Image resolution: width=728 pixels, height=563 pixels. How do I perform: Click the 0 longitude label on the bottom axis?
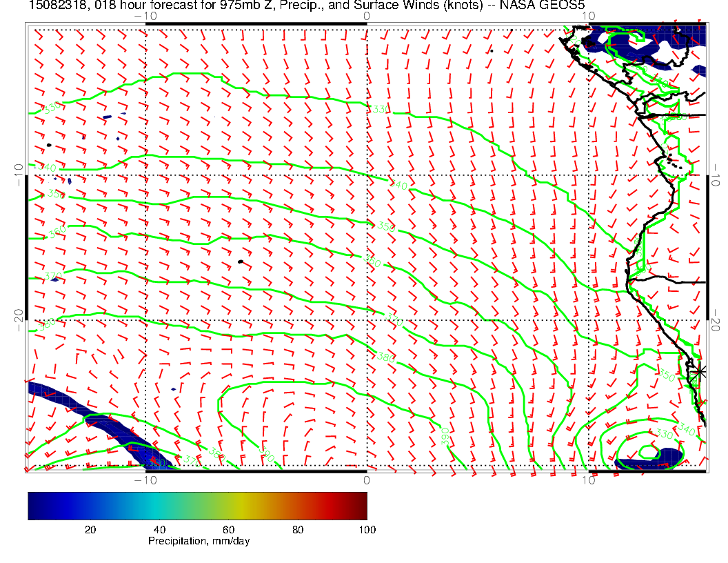pos(367,480)
